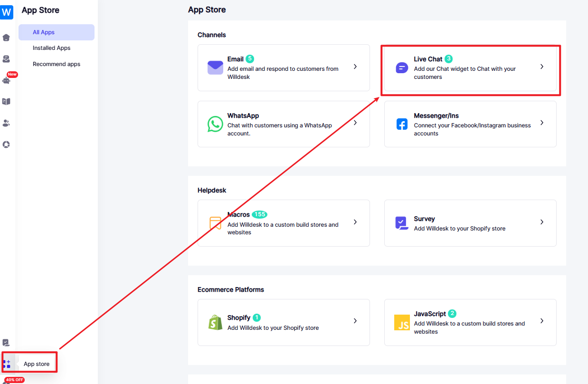The height and width of the screenshot is (384, 588).
Task: Click text 'Chat with customers using a WhatsApp account.'
Action: pos(280,129)
